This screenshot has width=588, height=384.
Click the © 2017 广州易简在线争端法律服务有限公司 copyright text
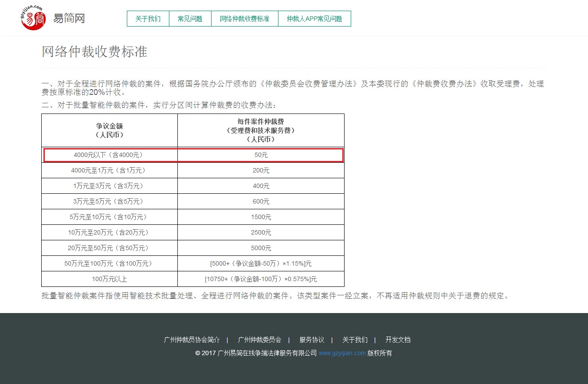click(256, 353)
